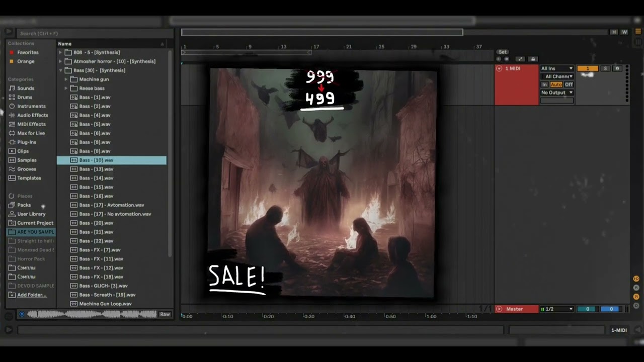
Task: Toggle the H optimize height button
Action: [x=614, y=32]
